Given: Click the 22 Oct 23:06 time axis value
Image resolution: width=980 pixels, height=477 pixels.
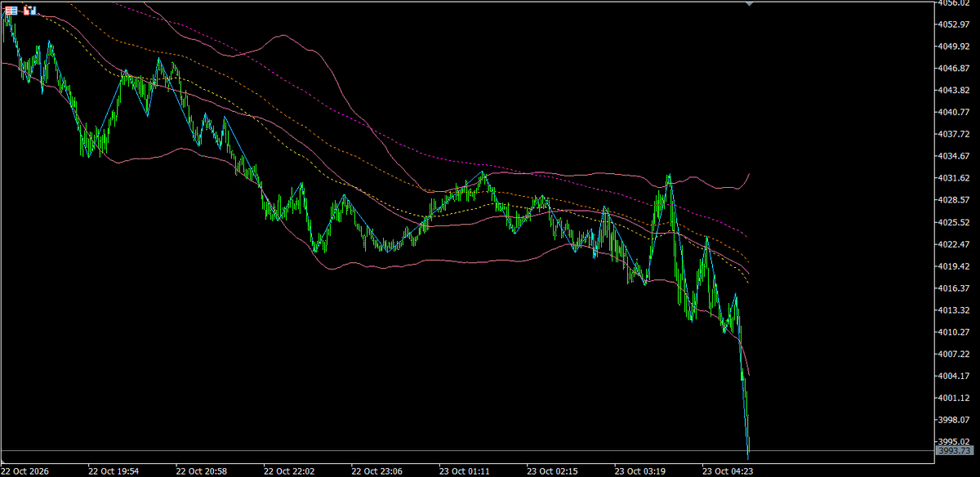Looking at the screenshot, I should click(x=376, y=470).
